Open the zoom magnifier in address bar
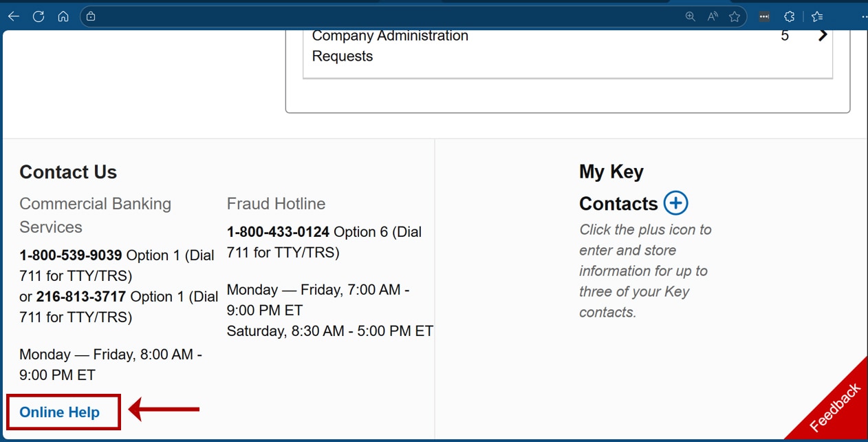This screenshot has height=442, width=868. pyautogui.click(x=691, y=17)
